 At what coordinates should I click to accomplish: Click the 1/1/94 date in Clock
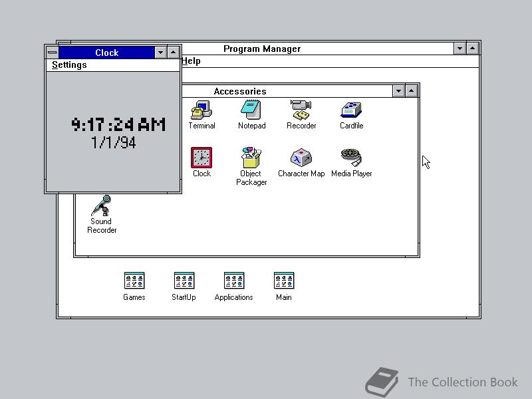(113, 143)
